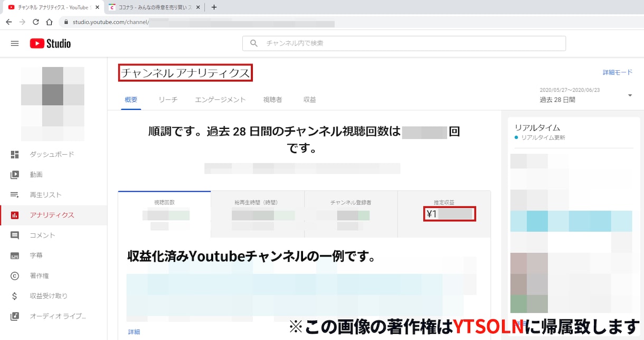644x340 pixels.
Task: Open 字幕 in the sidebar
Action: [53, 255]
